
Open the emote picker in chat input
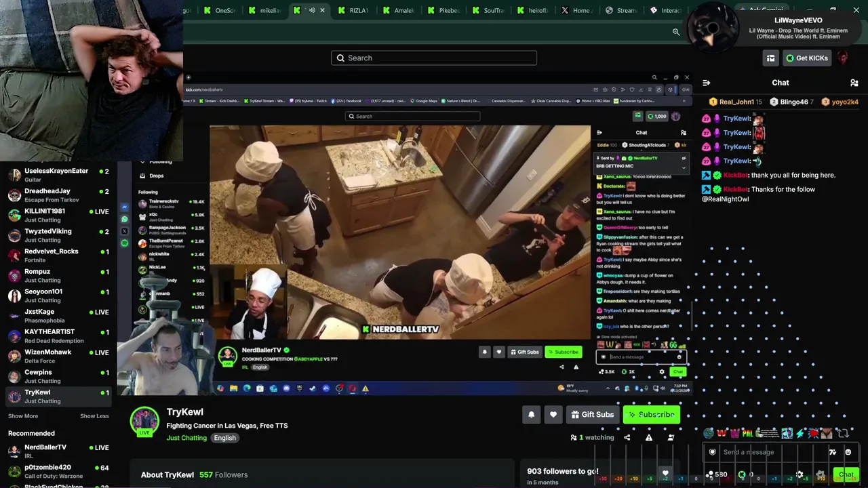(x=848, y=452)
